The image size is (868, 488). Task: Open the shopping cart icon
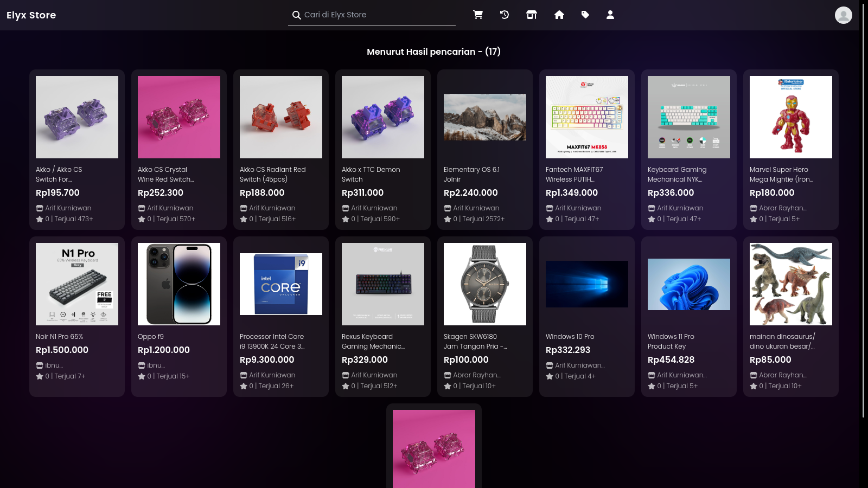tap(478, 15)
